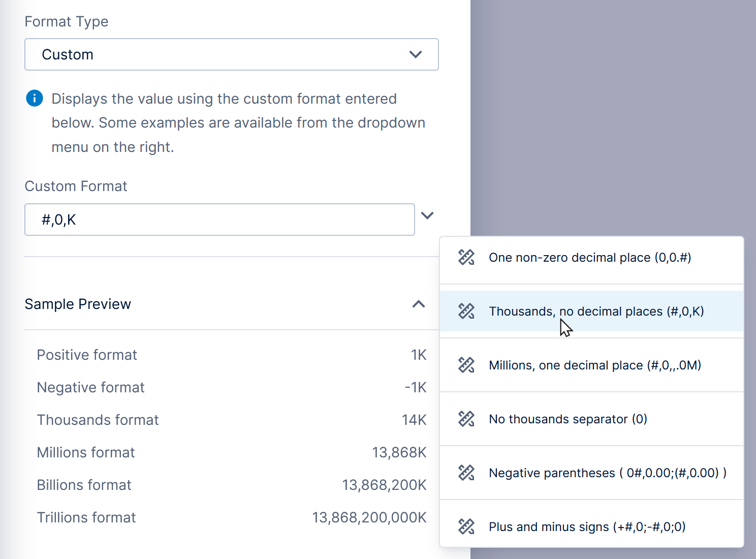
Task: Click the blue info icon
Action: [35, 99]
